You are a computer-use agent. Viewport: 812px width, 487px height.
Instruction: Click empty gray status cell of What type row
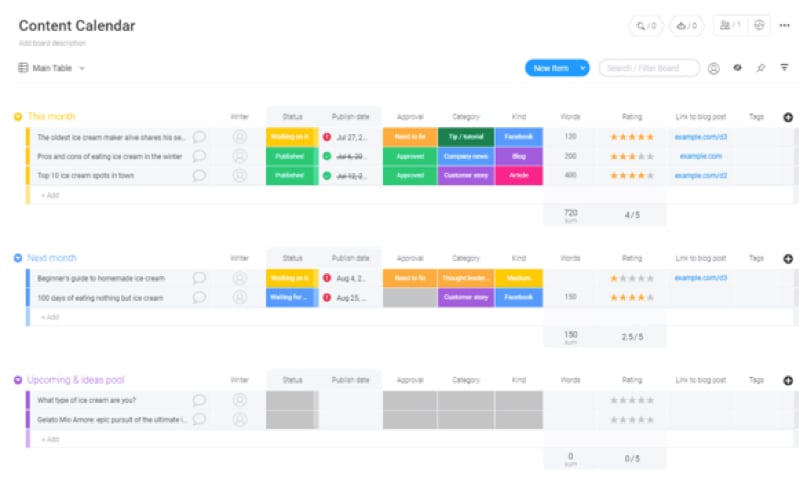tap(291, 400)
